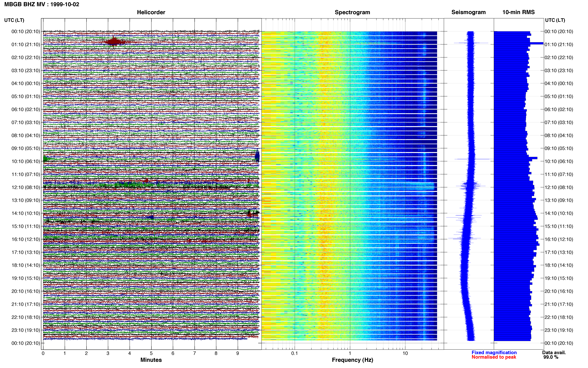588x368 pixels.
Task: Select the Seismogram panel heading
Action: click(468, 12)
